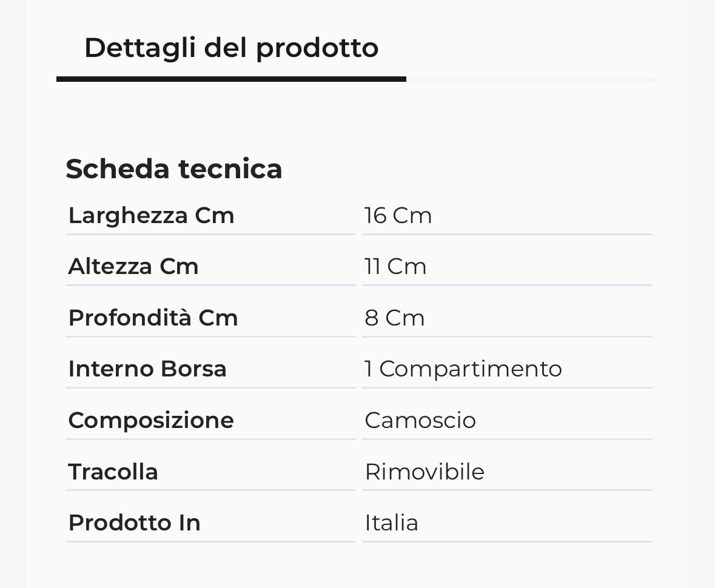Select the Composizione label
The image size is (715, 588).
151,420
